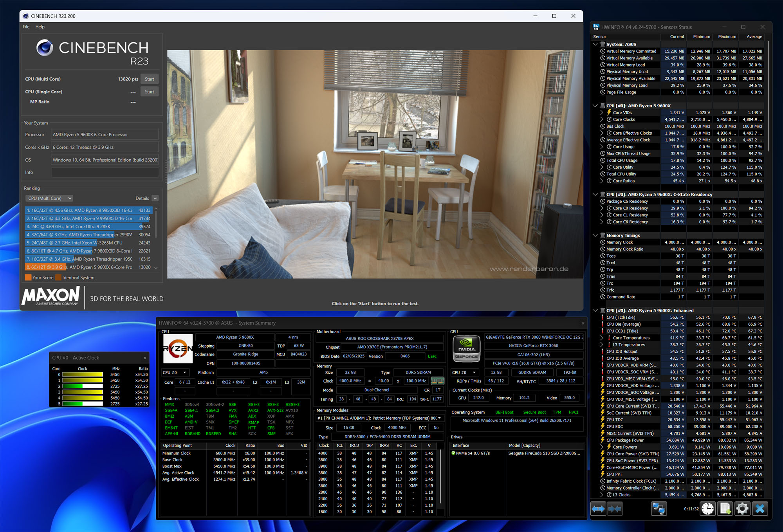Image resolution: width=783 pixels, height=532 pixels.
Task: Open the Help menu in Cinebench
Action: tap(40, 27)
